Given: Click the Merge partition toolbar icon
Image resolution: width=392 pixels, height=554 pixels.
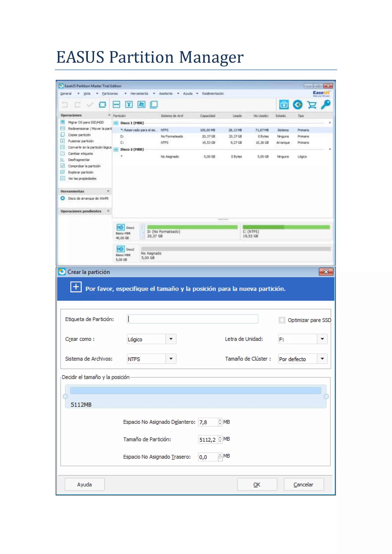Looking at the screenshot, I should 129,104.
